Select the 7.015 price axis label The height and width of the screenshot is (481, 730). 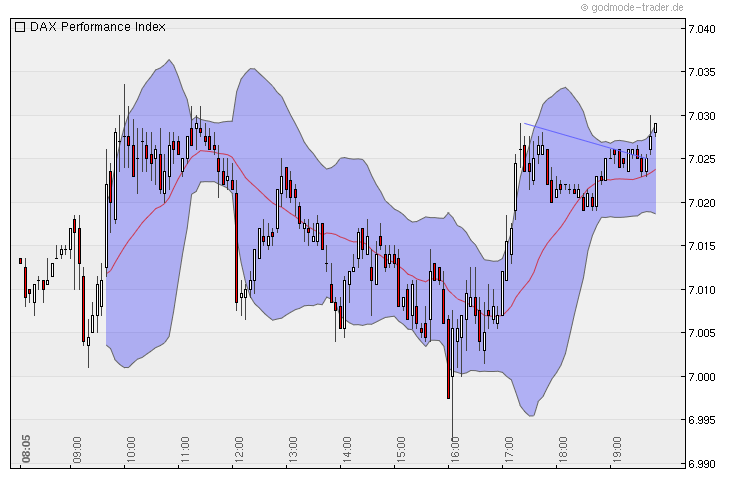[702, 246]
